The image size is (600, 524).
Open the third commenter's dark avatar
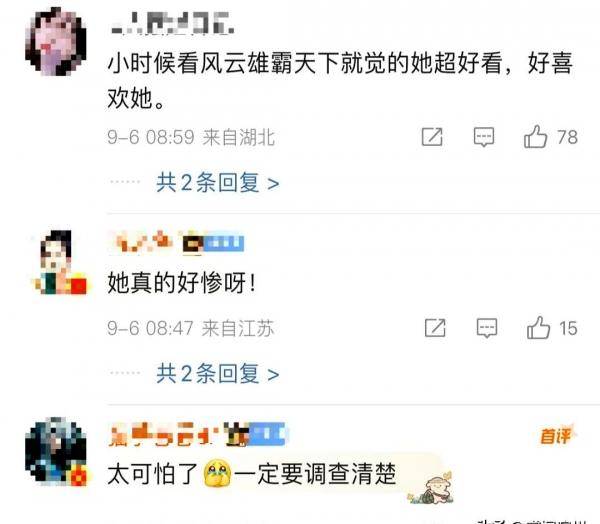[x=57, y=452]
